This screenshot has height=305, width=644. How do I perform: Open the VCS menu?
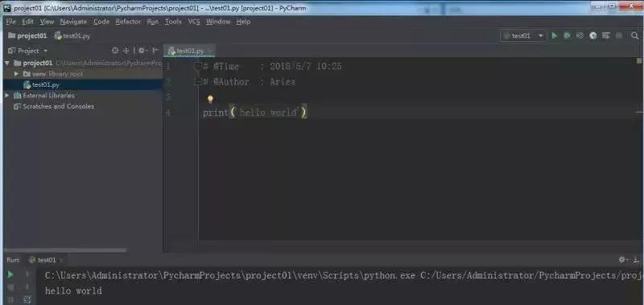[194, 22]
